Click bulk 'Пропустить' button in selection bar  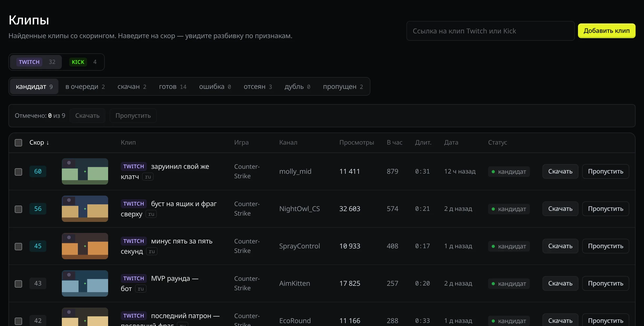tap(133, 116)
